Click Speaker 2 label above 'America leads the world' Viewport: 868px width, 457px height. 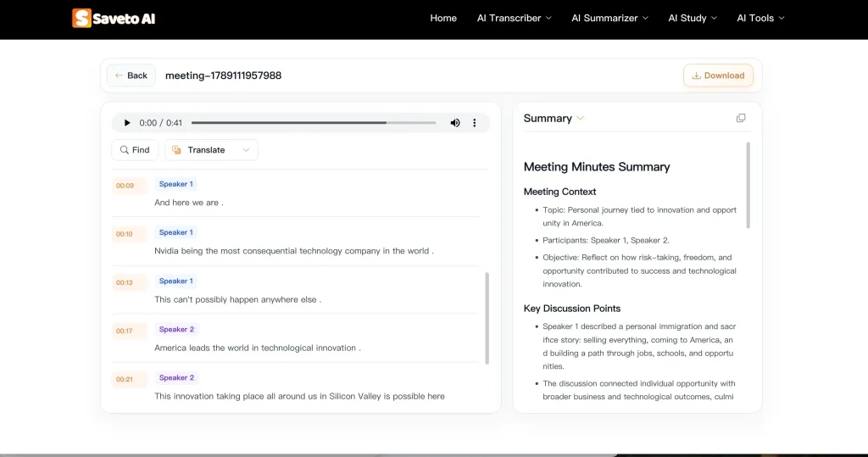pos(176,329)
